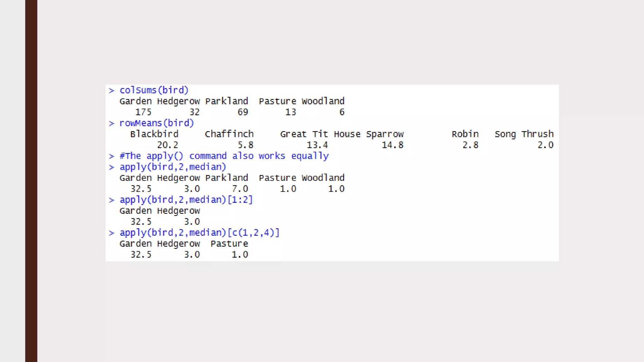Click the Great Tit label
Image resolution: width=644 pixels, height=362 pixels.
point(304,134)
